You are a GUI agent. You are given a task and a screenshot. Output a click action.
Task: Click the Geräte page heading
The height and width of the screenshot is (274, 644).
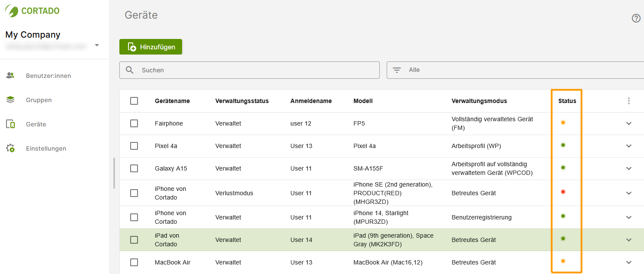(141, 15)
